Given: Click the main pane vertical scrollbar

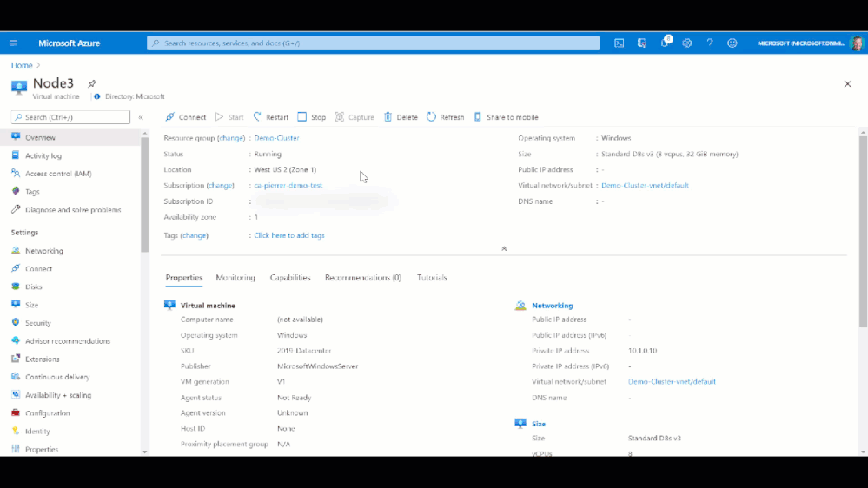Looking at the screenshot, I should 863,231.
